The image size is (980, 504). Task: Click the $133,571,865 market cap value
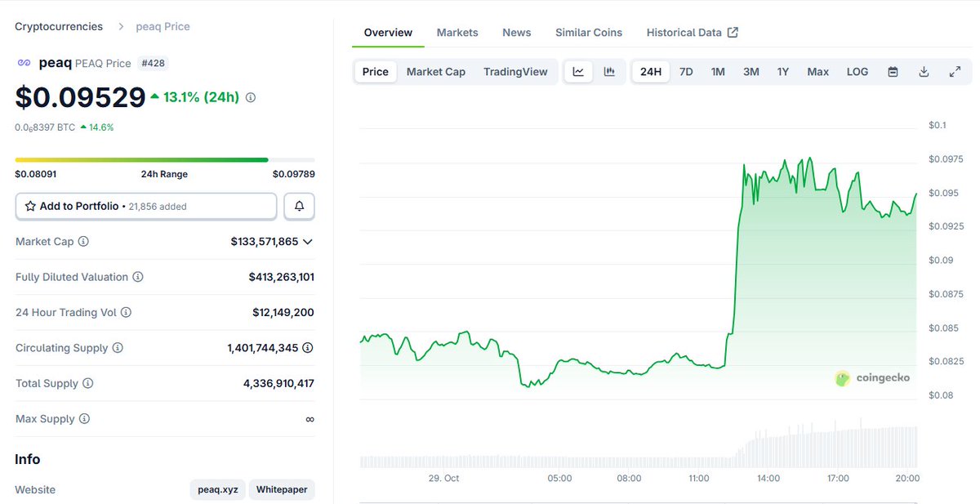pos(265,242)
